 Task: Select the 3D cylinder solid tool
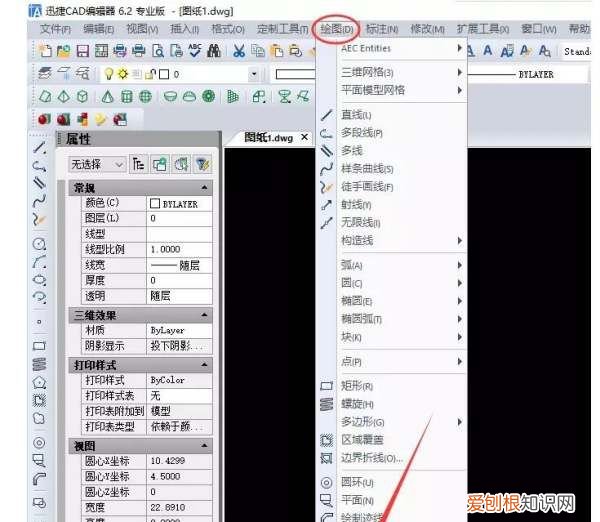(127, 96)
